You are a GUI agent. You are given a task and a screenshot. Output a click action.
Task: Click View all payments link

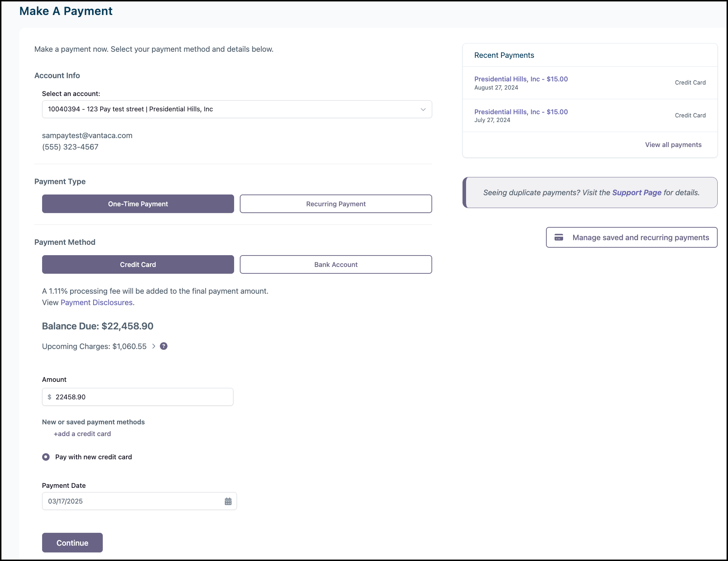click(x=673, y=145)
